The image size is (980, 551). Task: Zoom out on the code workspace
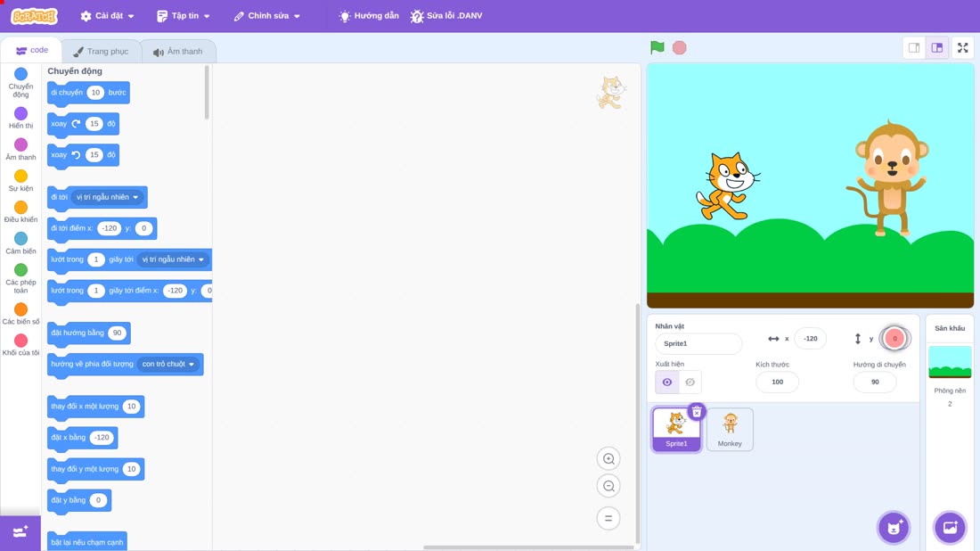[608, 486]
